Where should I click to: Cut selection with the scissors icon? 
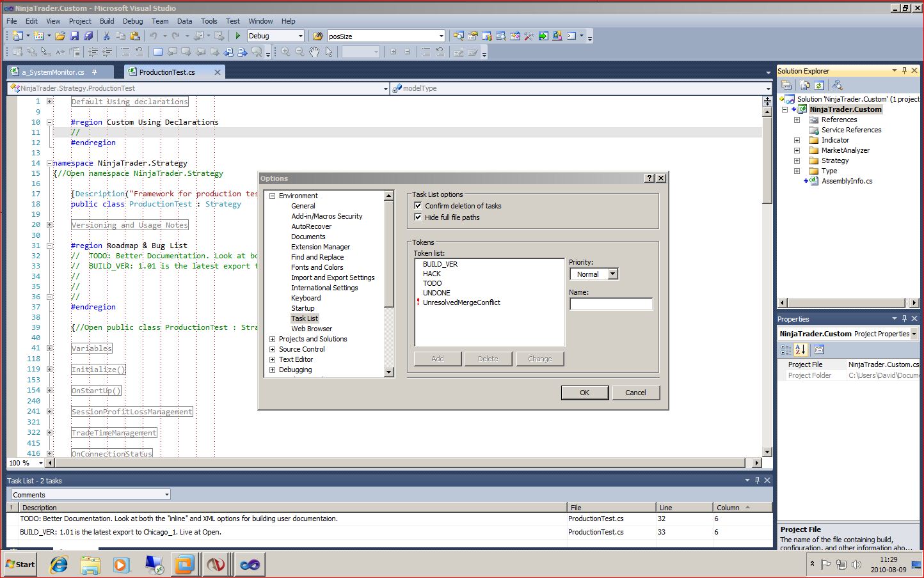click(x=106, y=36)
